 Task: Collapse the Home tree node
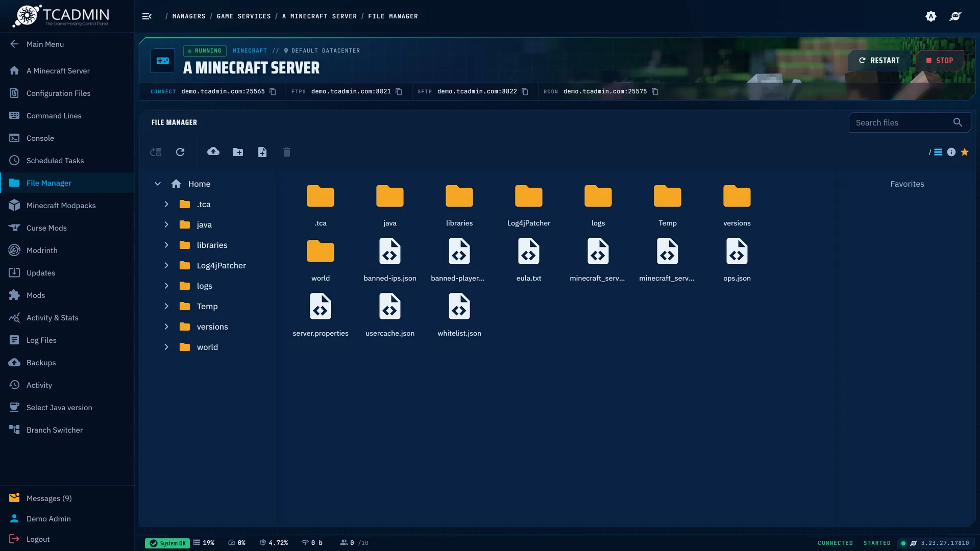click(158, 184)
